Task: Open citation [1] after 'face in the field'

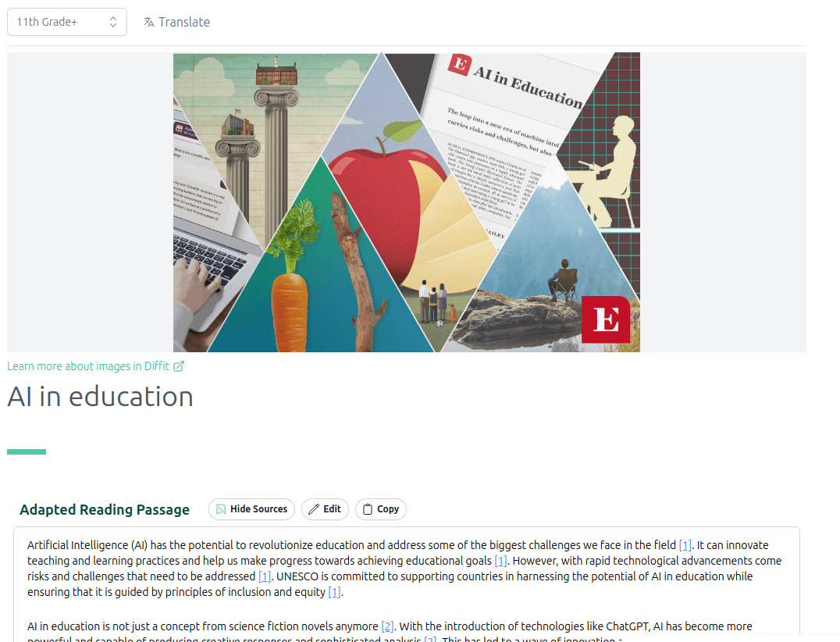Action: click(x=685, y=545)
